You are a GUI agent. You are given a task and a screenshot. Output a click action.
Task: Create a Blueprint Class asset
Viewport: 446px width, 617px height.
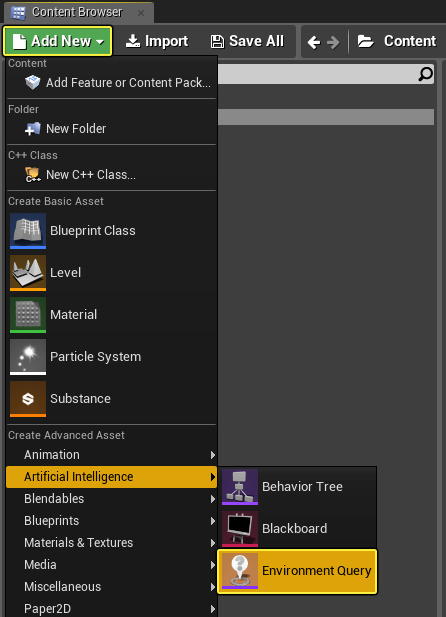click(x=111, y=231)
